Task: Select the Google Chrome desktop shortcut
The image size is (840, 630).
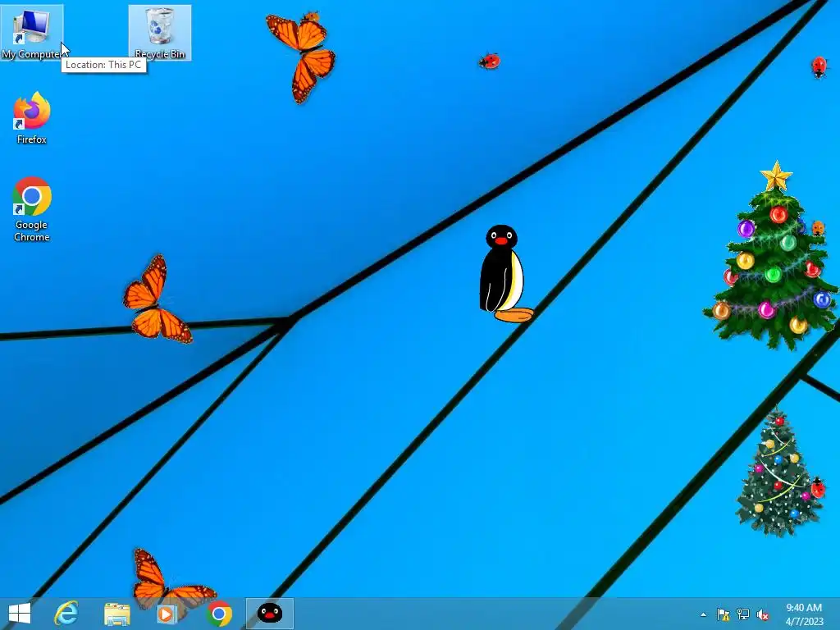Action: tap(32, 209)
